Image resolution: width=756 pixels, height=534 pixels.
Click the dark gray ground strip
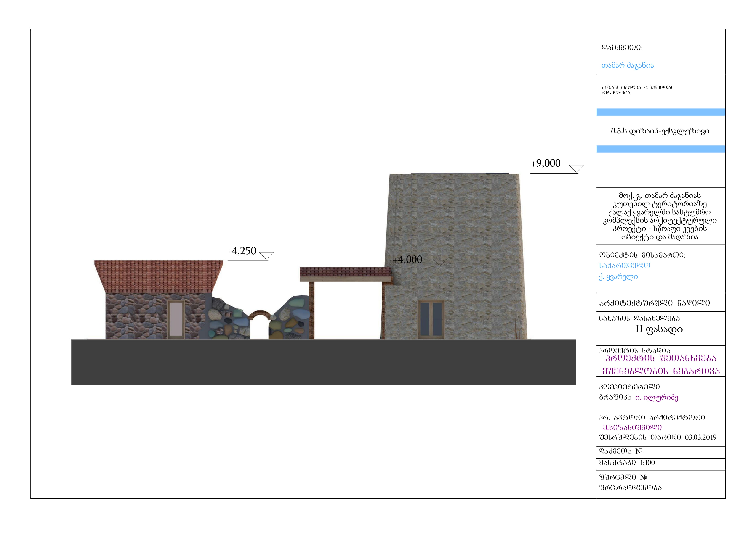[323, 362]
